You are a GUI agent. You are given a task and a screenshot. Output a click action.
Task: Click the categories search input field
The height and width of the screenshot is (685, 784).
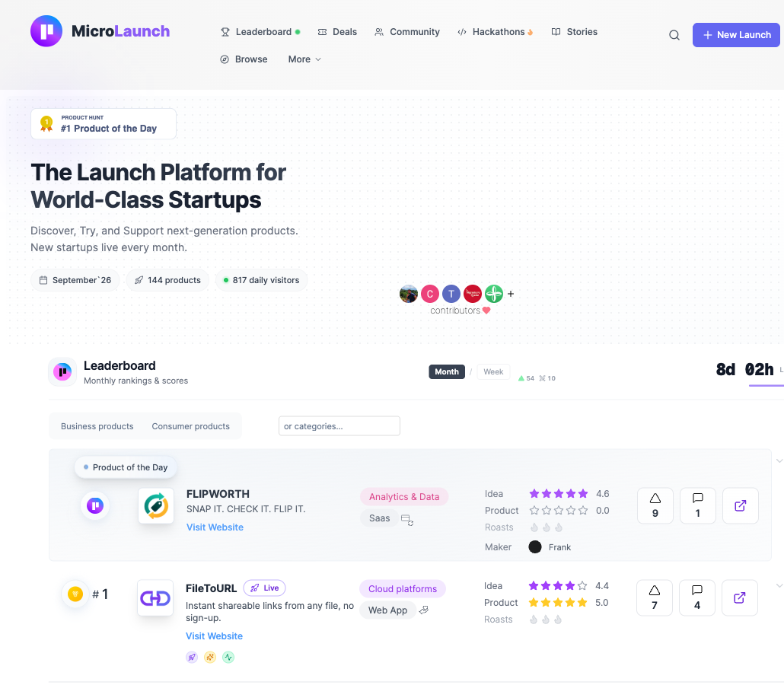[339, 426]
